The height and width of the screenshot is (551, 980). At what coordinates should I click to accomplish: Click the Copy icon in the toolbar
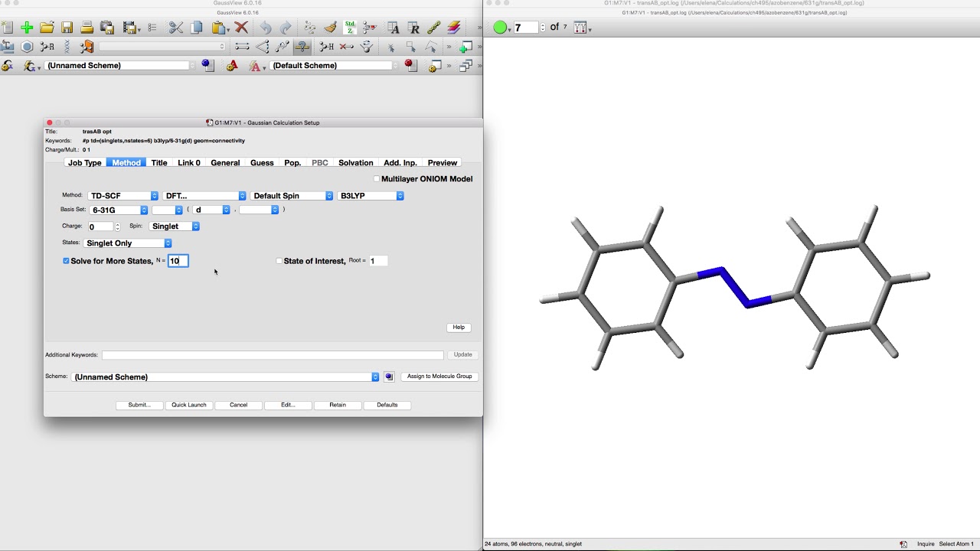pos(197,28)
